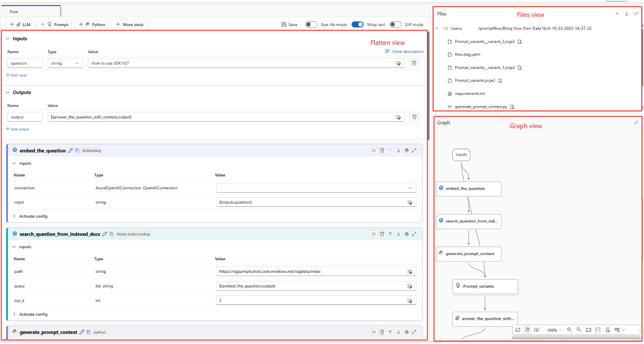Reset graph to 1:1 scale
Viewport: 644px width, 344px height.
(598, 330)
